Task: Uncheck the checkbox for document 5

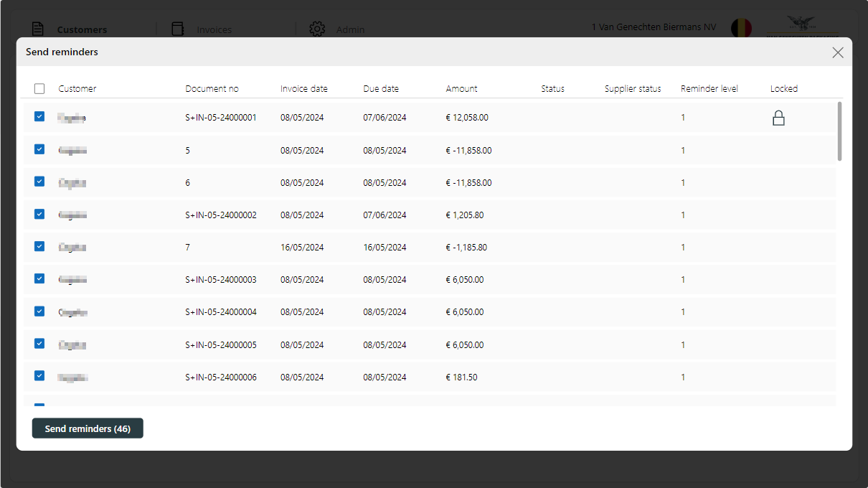Action: pos(39,149)
